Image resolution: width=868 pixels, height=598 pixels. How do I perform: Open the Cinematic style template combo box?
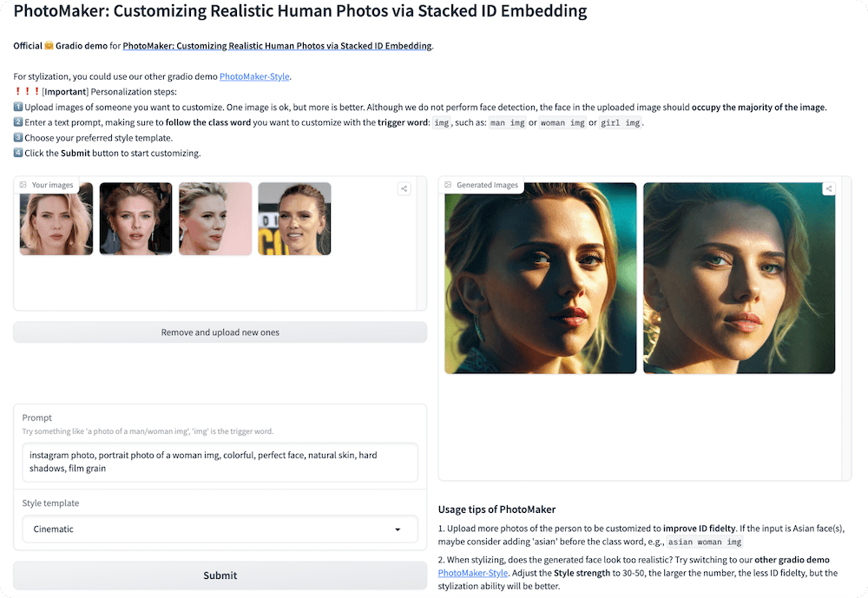click(x=208, y=529)
